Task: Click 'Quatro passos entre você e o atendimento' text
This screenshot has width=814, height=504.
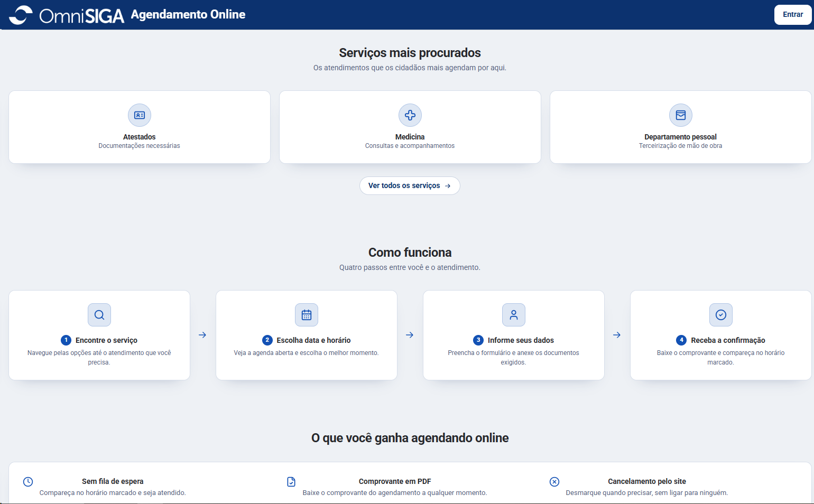Action: [x=410, y=267]
